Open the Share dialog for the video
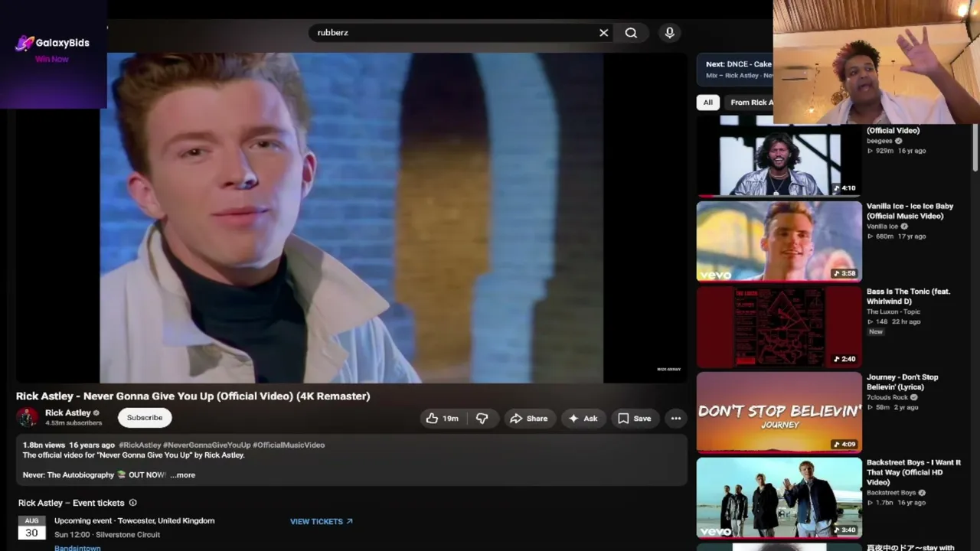The height and width of the screenshot is (551, 980). pos(529,419)
